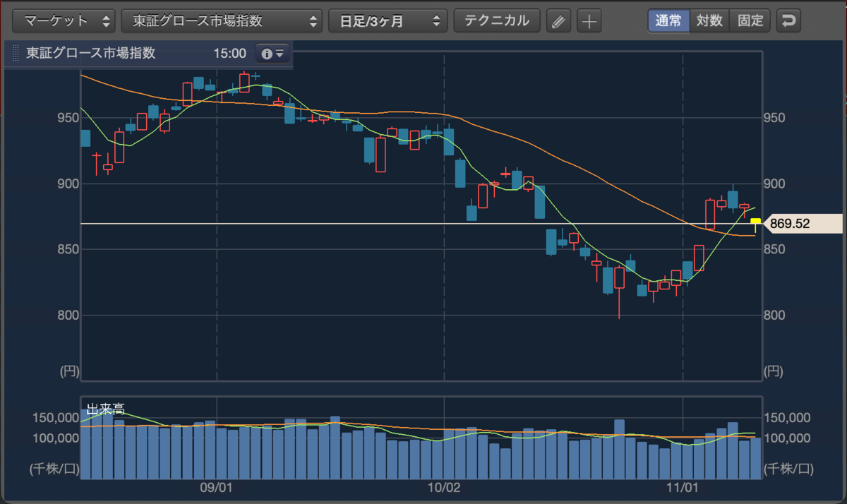The image size is (847, 504).
Task: Click the plus add-chart icon
Action: click(x=589, y=21)
